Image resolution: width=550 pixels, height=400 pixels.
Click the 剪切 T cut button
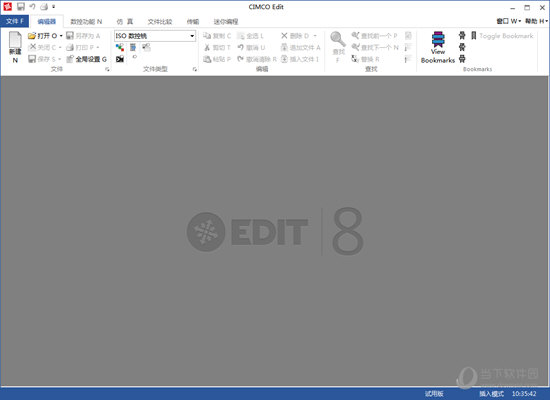pyautogui.click(x=217, y=47)
